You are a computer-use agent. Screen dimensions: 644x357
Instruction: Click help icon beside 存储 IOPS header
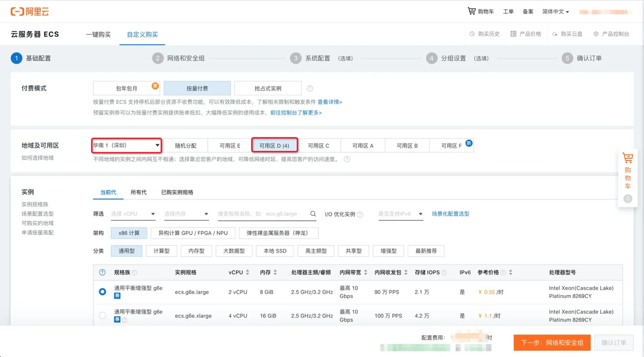click(444, 272)
